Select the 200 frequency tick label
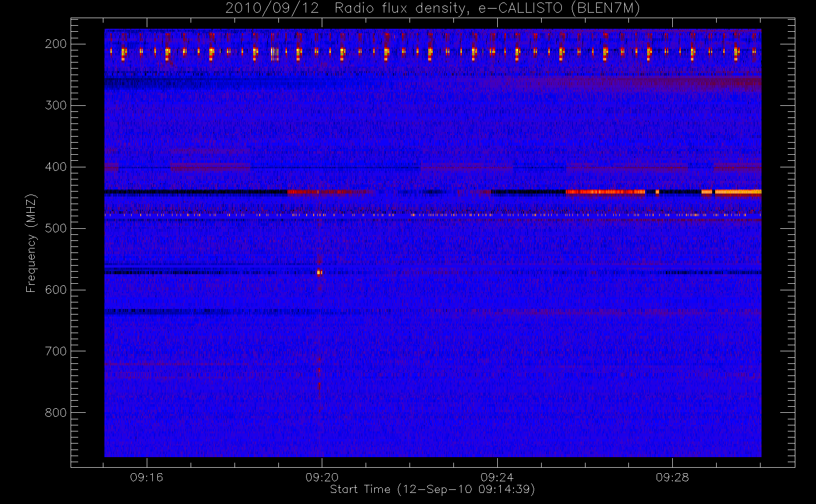Viewport: 816px width, 504px height. pyautogui.click(x=56, y=44)
